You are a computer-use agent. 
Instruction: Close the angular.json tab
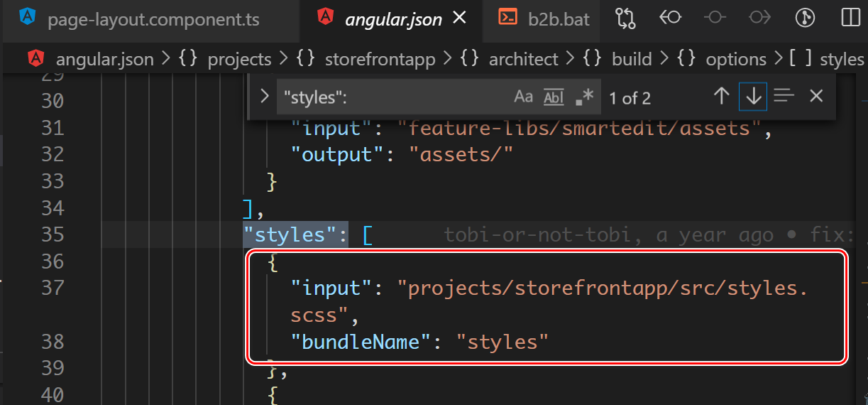tap(459, 18)
